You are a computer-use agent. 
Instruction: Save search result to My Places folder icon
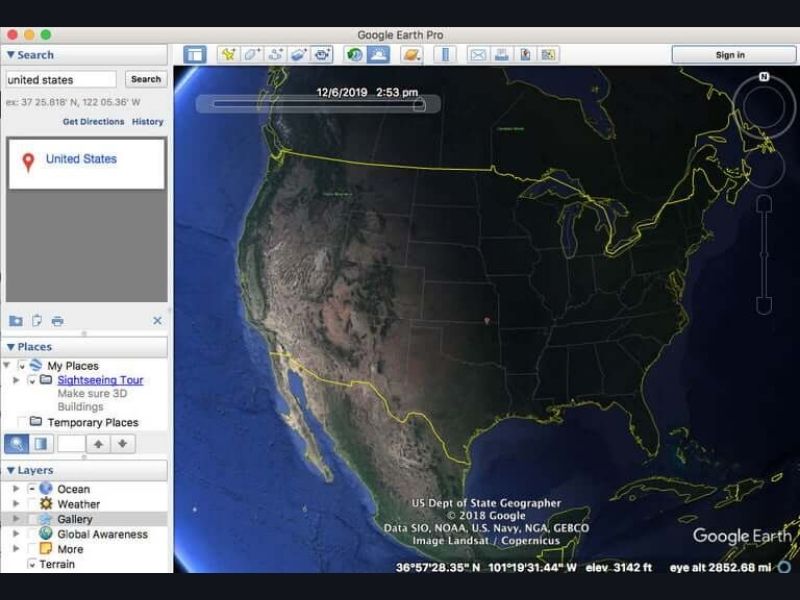click(x=16, y=321)
